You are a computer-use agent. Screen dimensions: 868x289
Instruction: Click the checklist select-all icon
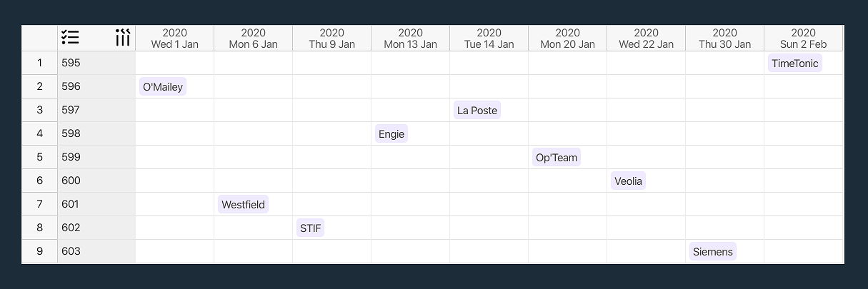[70, 38]
